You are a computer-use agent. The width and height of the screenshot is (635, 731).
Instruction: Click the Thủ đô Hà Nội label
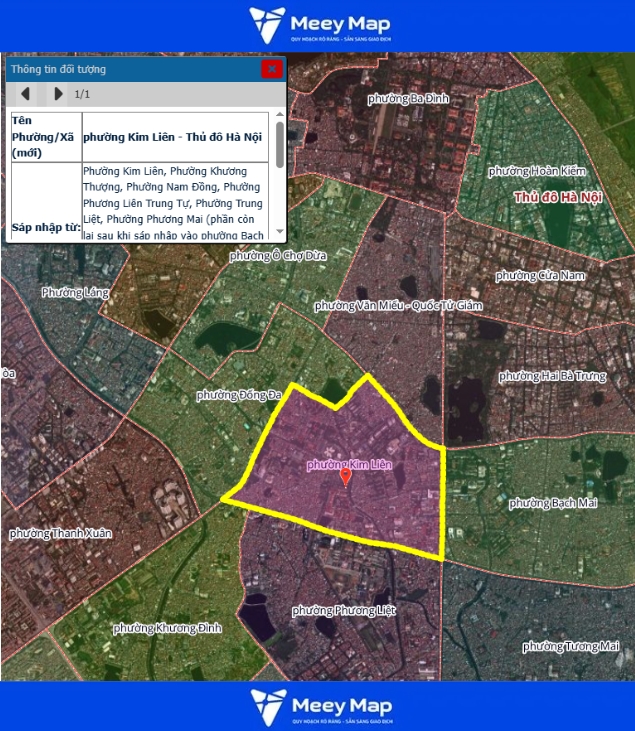(x=558, y=197)
